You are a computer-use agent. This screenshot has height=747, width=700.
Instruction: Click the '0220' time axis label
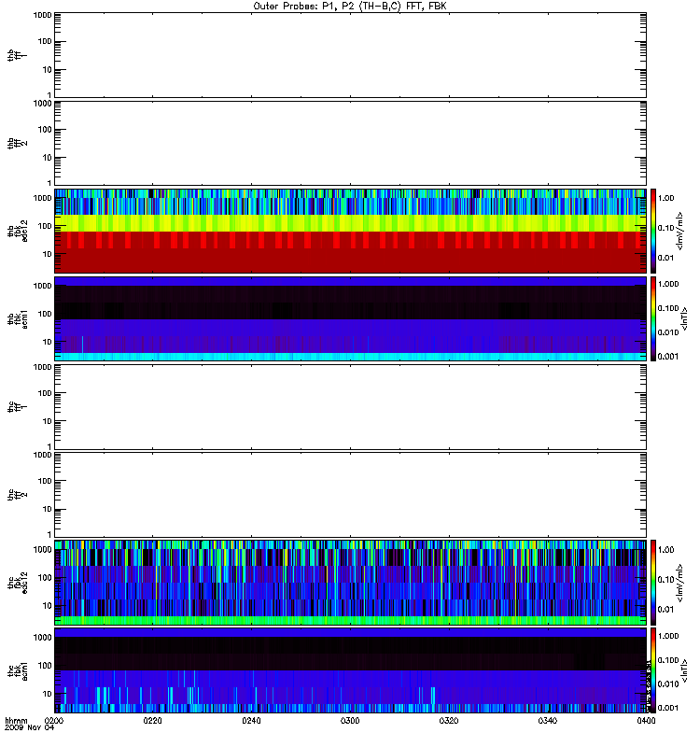[153, 721]
